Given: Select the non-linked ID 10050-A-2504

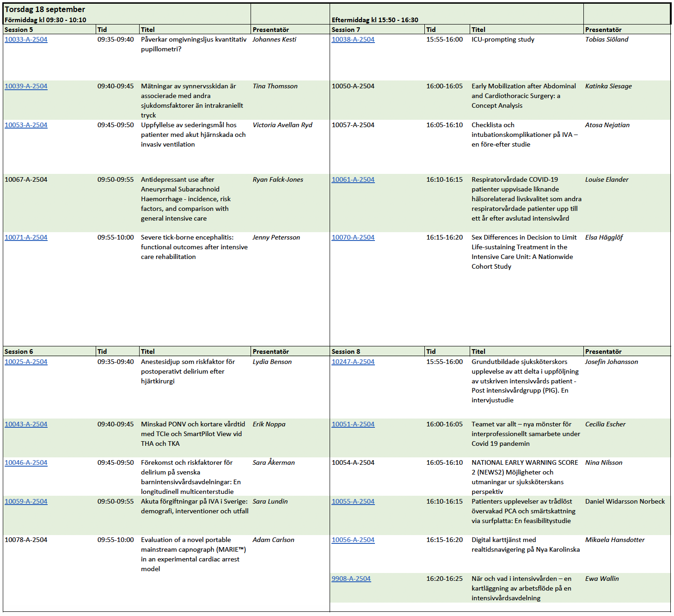Looking at the screenshot, I should click(x=353, y=86).
